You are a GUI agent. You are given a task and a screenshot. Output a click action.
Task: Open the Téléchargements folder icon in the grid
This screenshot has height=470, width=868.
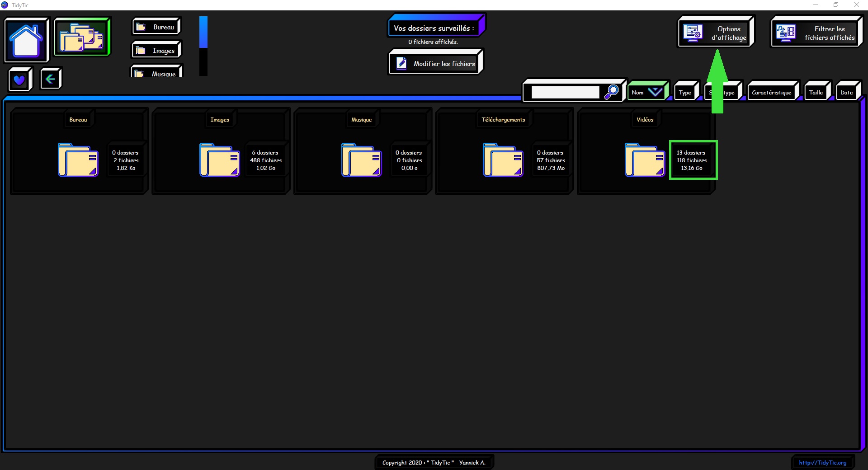503,160
